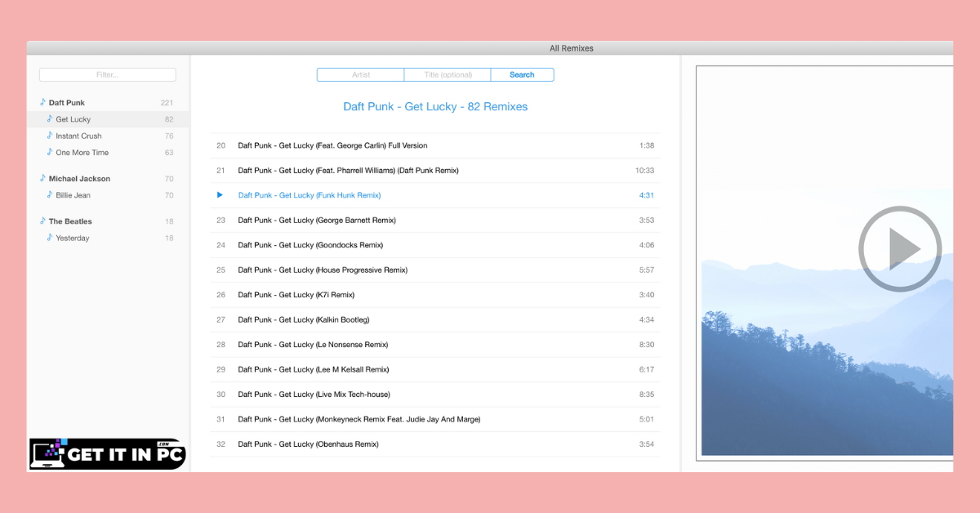This screenshot has width=980, height=513.
Task: Click the 63 count beside One More Time
Action: 169,153
